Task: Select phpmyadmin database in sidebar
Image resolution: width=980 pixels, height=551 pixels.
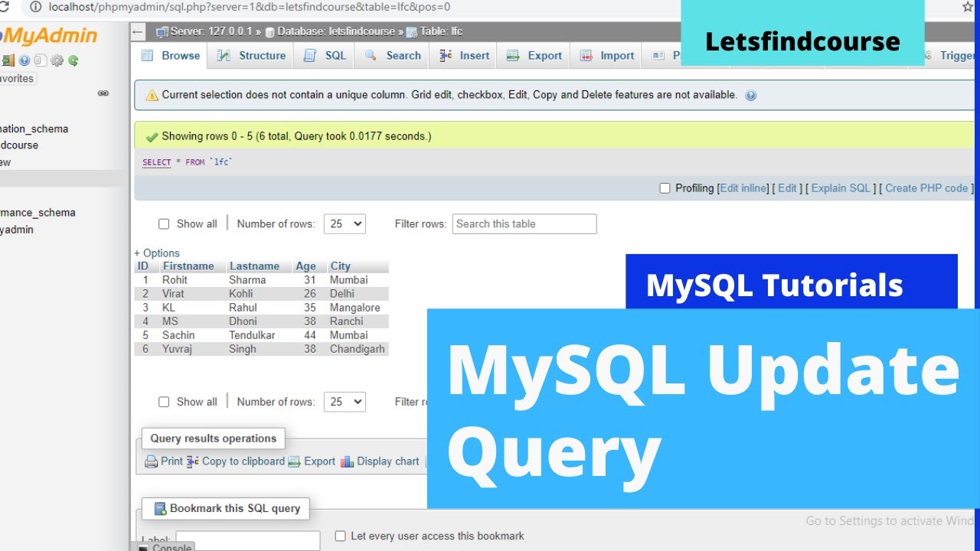Action: (x=17, y=230)
